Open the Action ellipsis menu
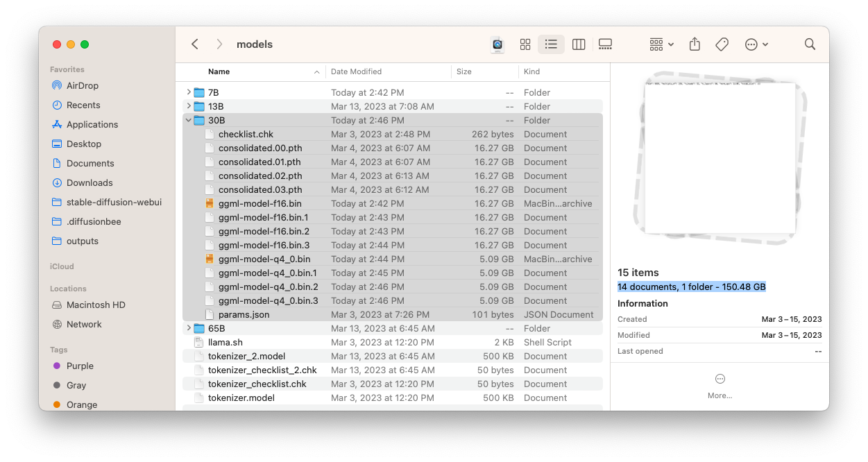This screenshot has height=462, width=868. pyautogui.click(x=756, y=44)
